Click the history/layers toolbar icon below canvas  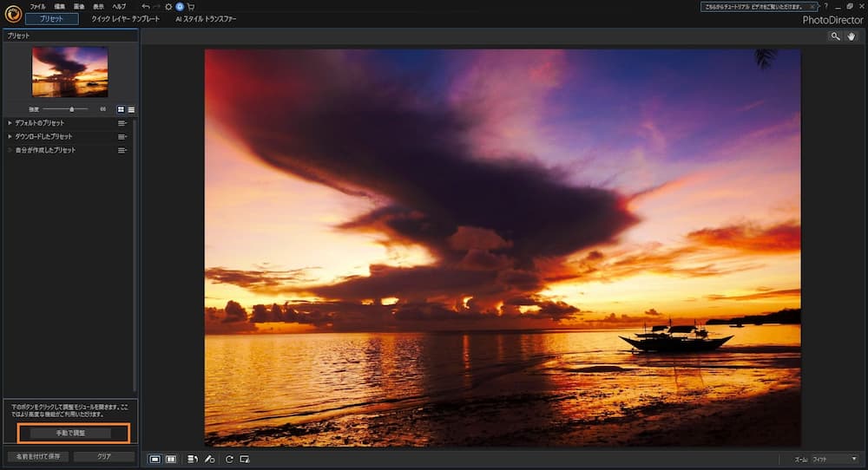[193, 459]
